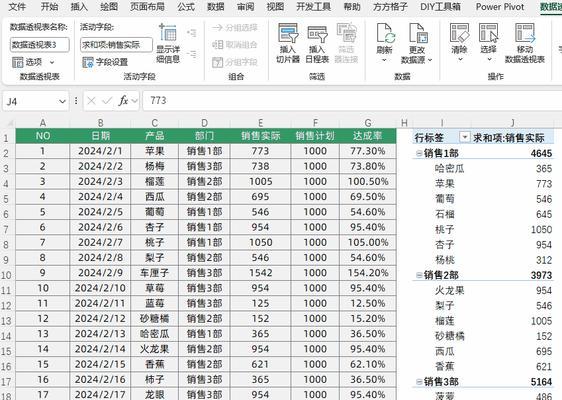Switch to the 开始 tab
The height and width of the screenshot is (400, 562).
pos(49,6)
